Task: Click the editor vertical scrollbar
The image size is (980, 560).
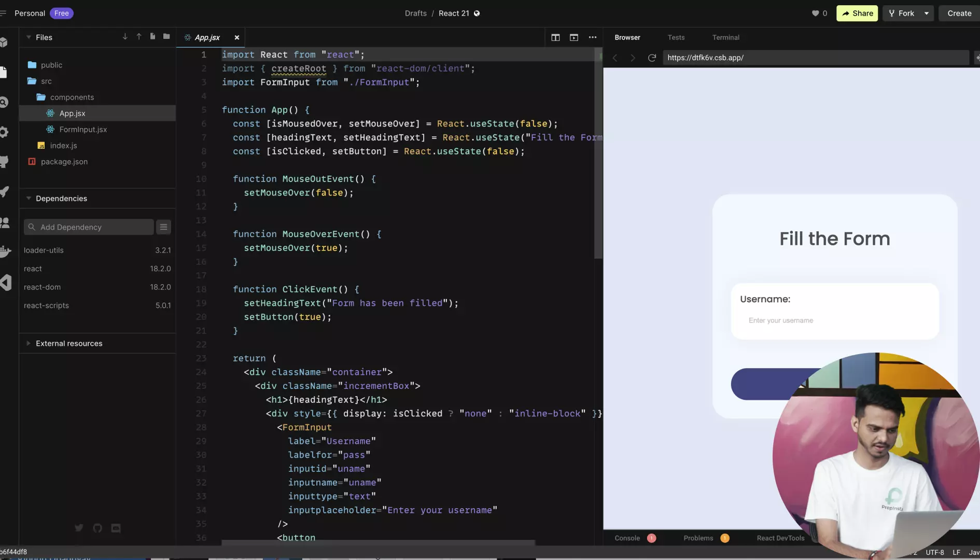Action: tap(598, 156)
